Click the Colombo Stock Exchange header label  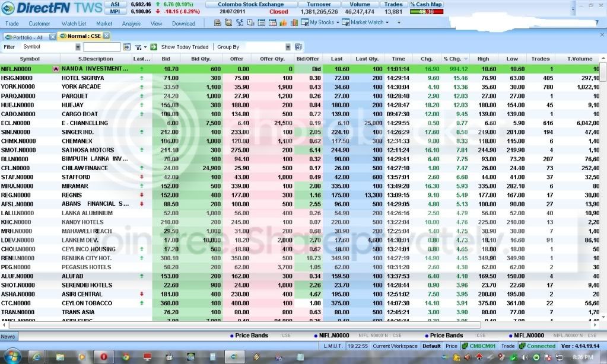[250, 4]
